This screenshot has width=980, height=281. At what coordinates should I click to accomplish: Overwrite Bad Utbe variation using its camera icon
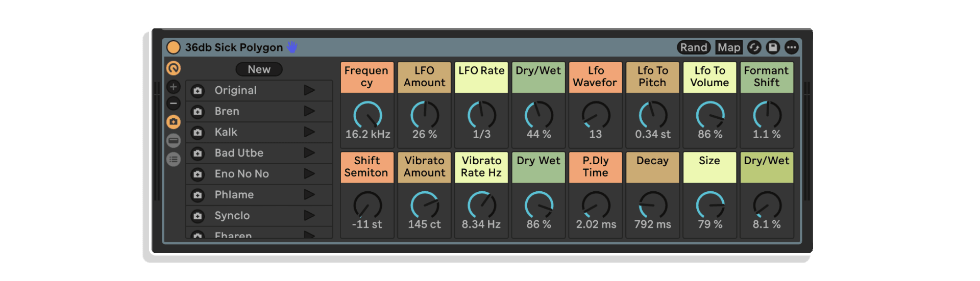point(198,154)
